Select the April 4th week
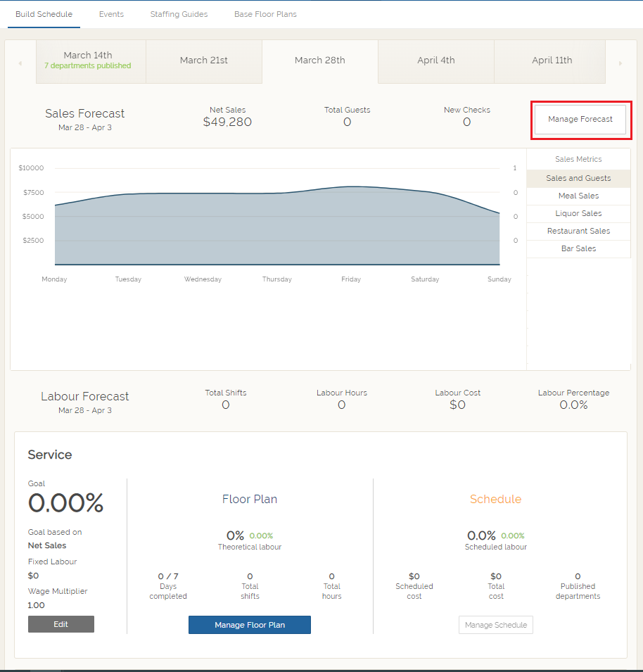The height and width of the screenshot is (672, 643). 436,61
